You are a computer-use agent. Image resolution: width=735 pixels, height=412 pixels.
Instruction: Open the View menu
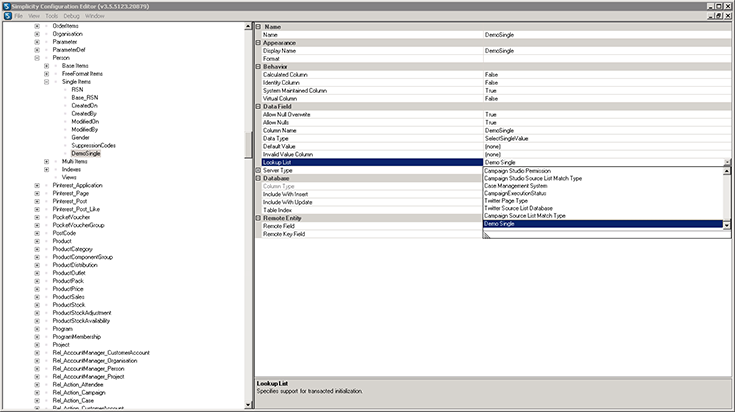34,16
